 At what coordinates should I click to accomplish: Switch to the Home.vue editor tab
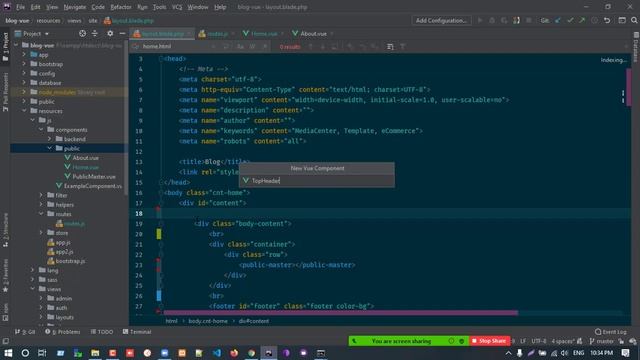point(263,34)
